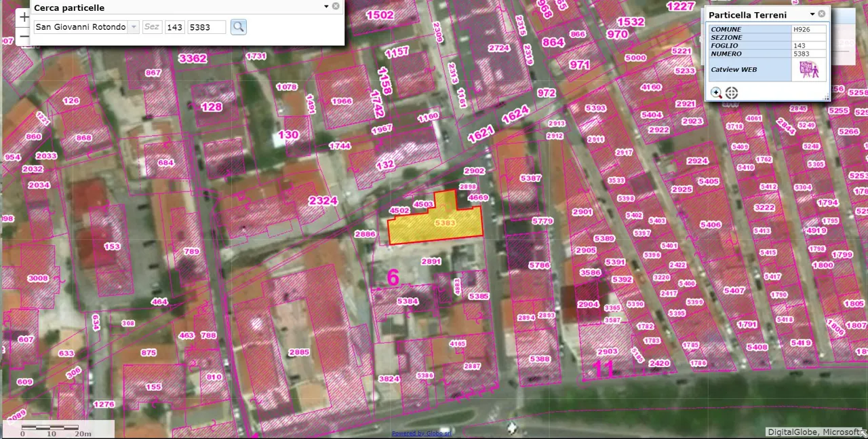Click parcel label 3008 on the map
This screenshot has width=868, height=439.
38,278
